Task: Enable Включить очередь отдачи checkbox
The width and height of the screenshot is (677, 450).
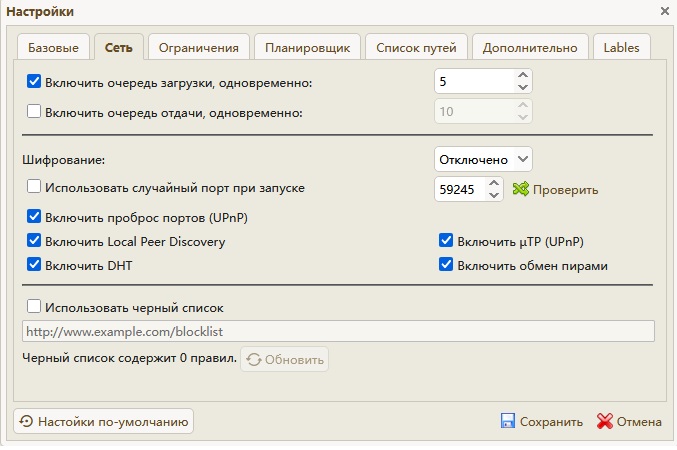Action: [34, 111]
